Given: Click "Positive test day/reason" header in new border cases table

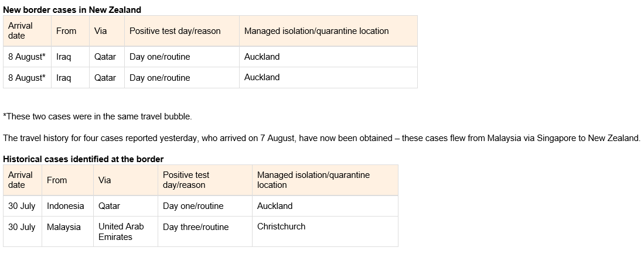Looking at the screenshot, I should pos(175,31).
